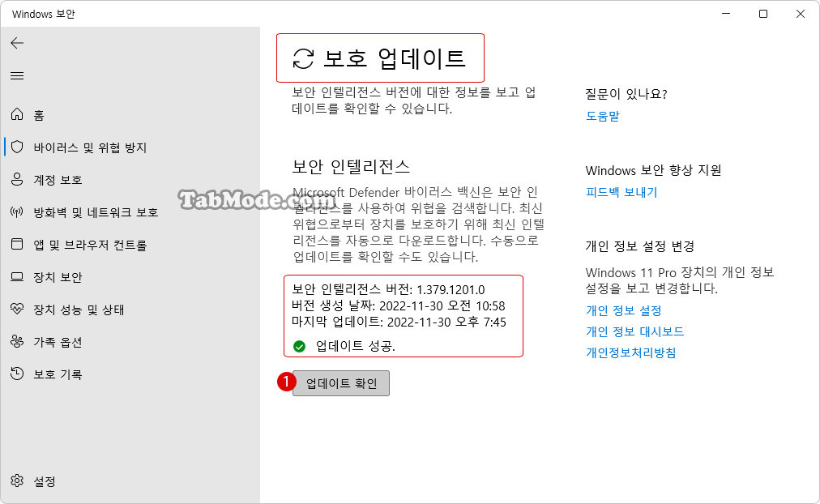Open 개인 정보 설정 link

point(623,310)
